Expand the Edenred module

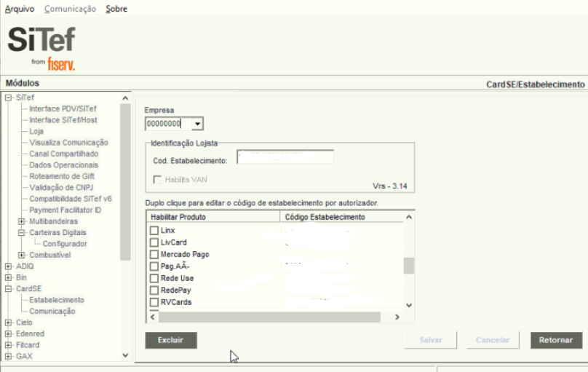[8, 333]
